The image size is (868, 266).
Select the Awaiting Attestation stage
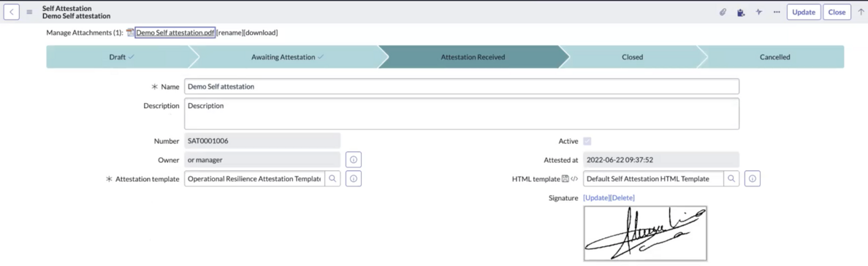pyautogui.click(x=287, y=56)
